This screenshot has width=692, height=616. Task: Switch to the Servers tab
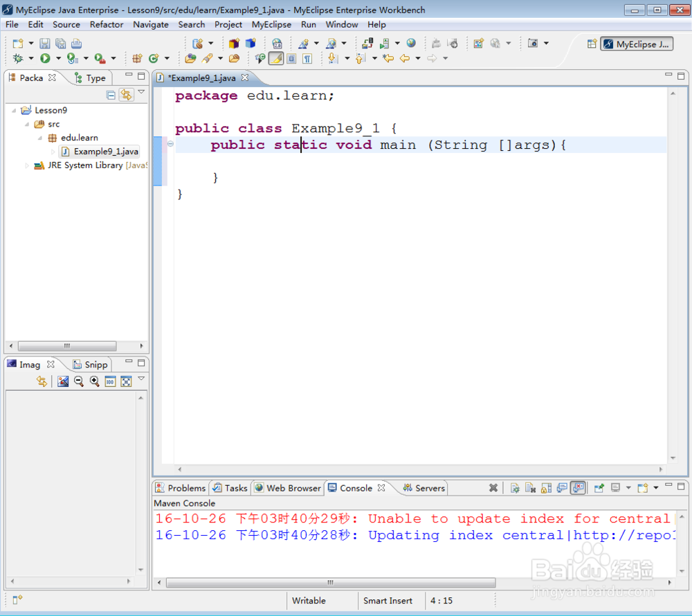pos(424,488)
